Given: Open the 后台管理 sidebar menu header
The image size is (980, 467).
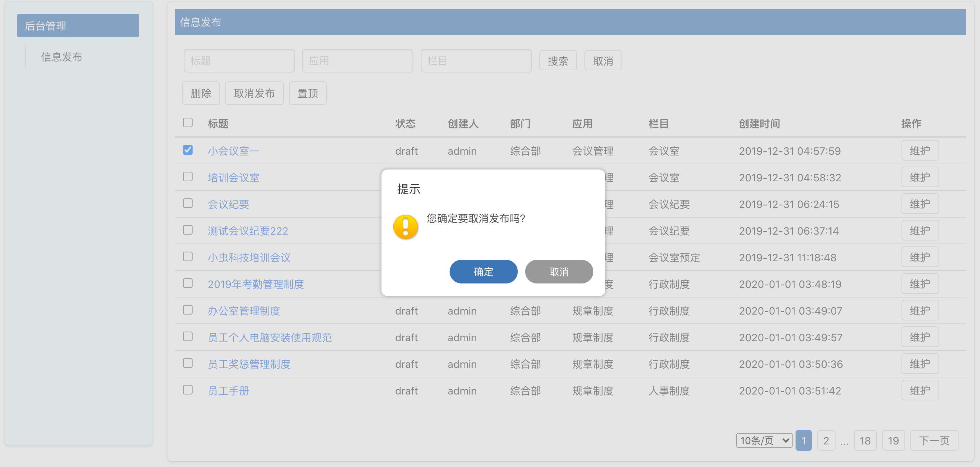Looking at the screenshot, I should tap(78, 26).
